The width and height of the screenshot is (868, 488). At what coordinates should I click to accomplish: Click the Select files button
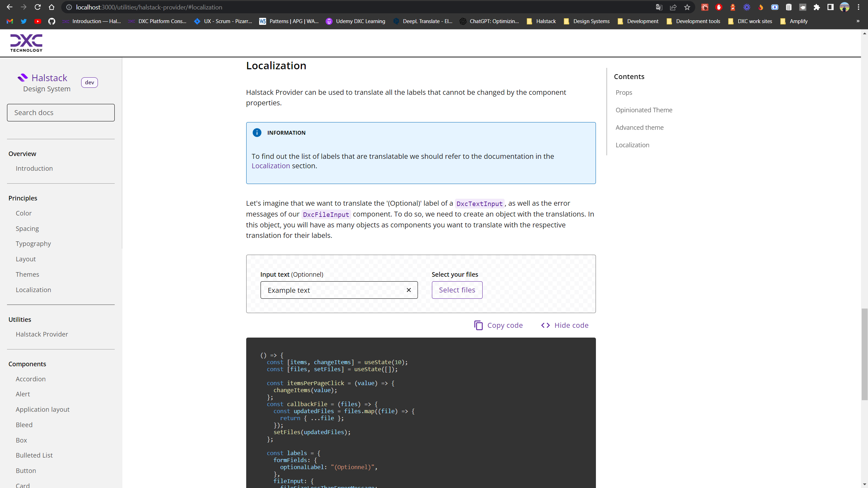(457, 290)
